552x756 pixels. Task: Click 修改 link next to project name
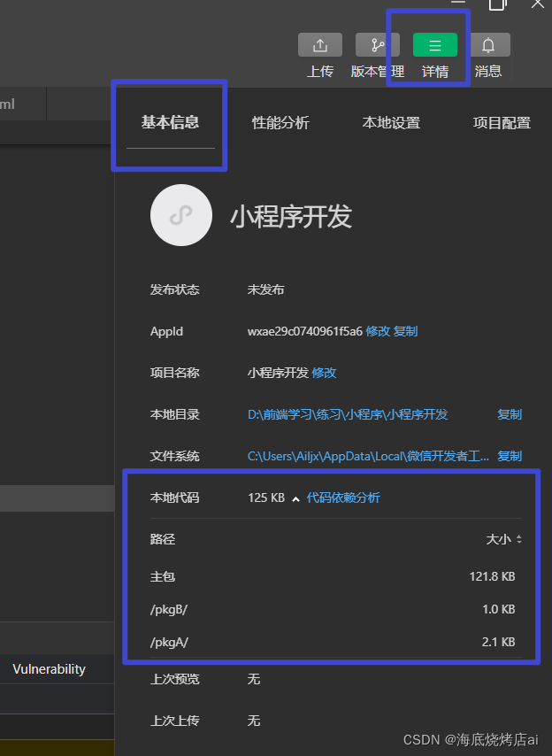324,373
